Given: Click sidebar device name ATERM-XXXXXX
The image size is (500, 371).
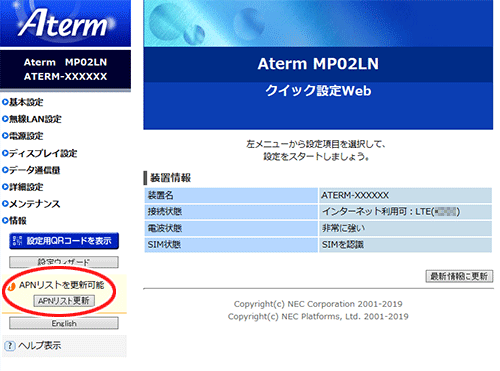Looking at the screenshot, I should pos(65,77).
